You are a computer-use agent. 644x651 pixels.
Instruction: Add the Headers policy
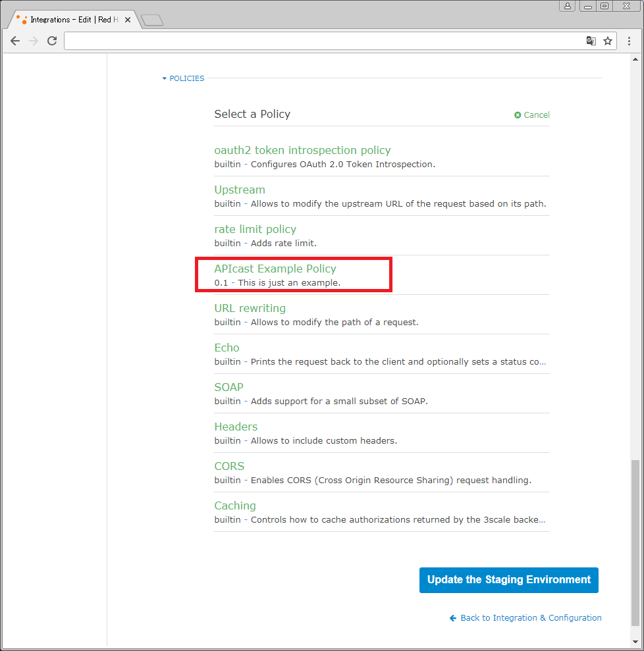(236, 427)
